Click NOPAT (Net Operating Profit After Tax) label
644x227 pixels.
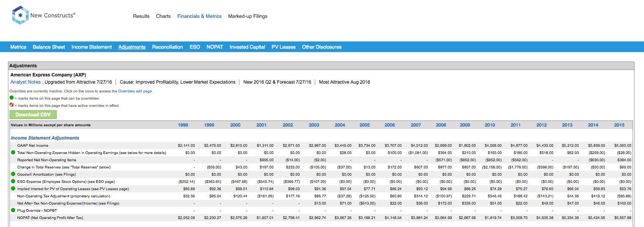50,218
